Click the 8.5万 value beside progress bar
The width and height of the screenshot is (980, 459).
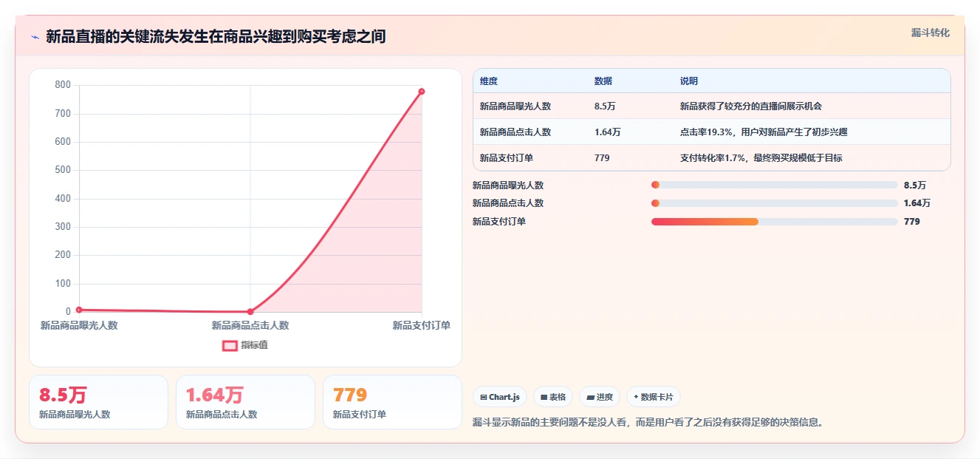pos(915,185)
